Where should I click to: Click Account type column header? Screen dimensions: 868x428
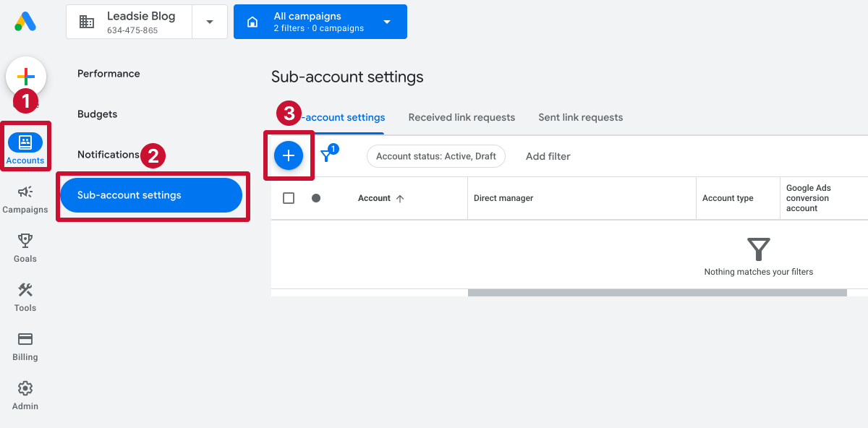[728, 198]
